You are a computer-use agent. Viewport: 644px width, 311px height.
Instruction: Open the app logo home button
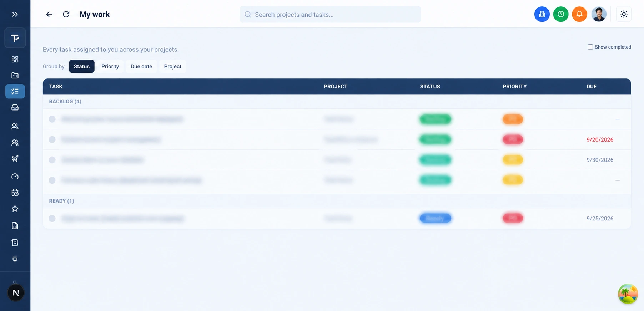tap(15, 38)
